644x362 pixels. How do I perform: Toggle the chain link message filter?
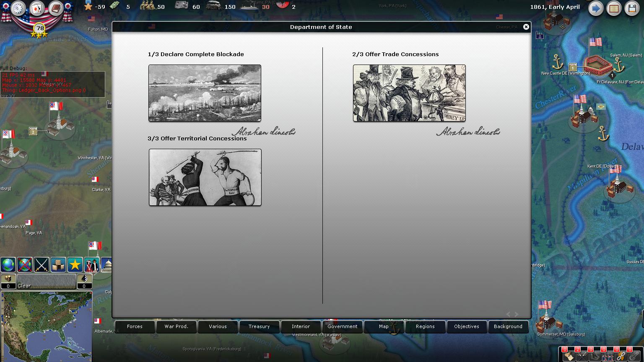(x=620, y=356)
